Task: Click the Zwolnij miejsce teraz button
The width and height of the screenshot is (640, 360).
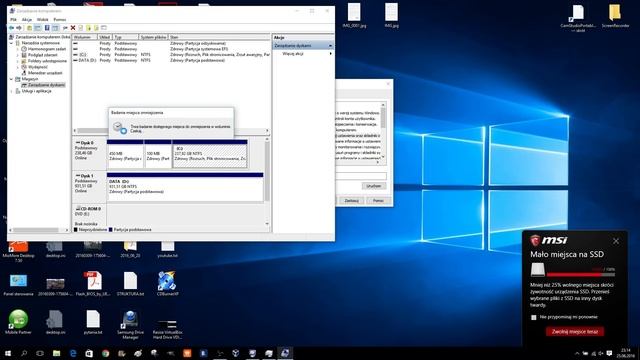Action: 575,332
